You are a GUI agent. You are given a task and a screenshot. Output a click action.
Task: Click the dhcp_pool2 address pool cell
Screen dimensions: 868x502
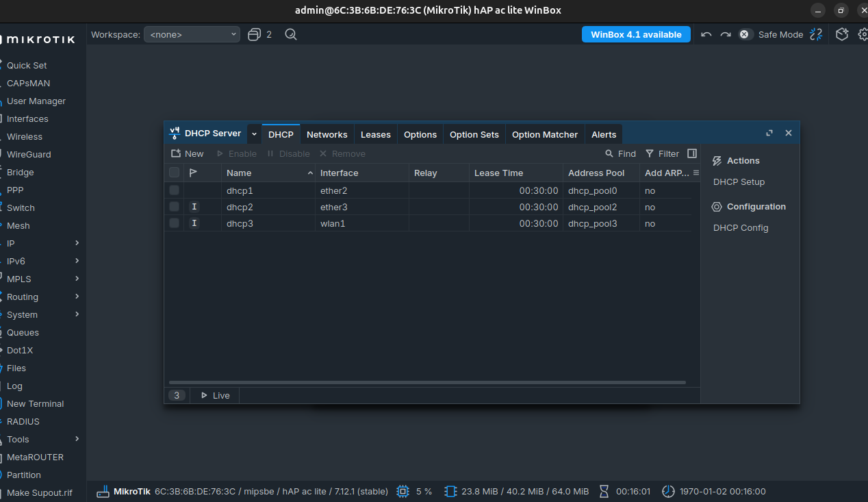click(601, 207)
